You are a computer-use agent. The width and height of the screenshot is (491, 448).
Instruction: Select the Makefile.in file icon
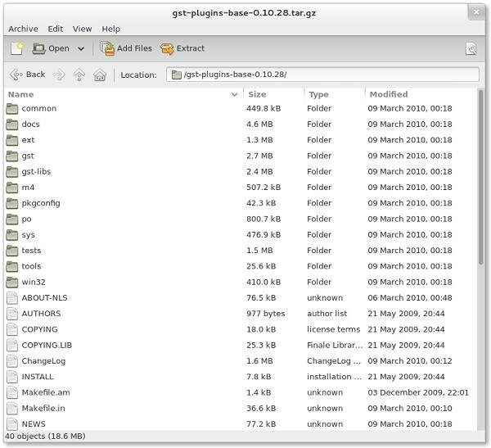point(12,409)
